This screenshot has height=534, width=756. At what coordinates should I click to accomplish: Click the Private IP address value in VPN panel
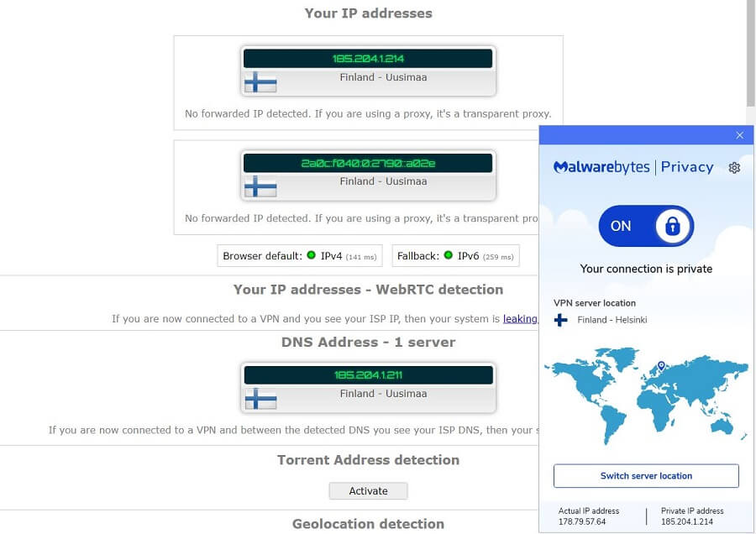(x=687, y=521)
